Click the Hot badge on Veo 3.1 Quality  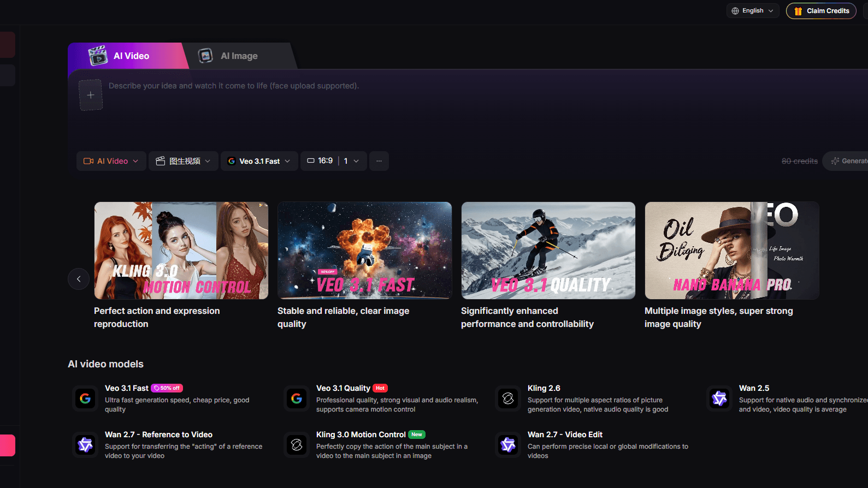tap(380, 388)
